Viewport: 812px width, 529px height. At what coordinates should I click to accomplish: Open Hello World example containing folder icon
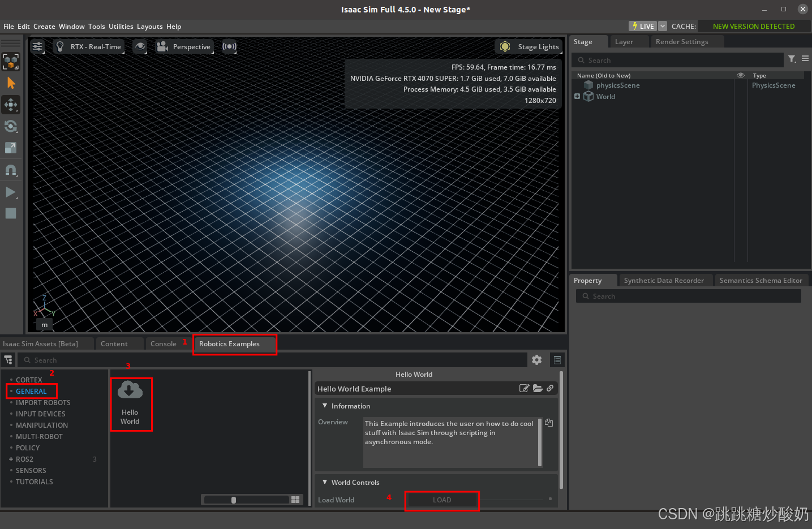coord(538,388)
